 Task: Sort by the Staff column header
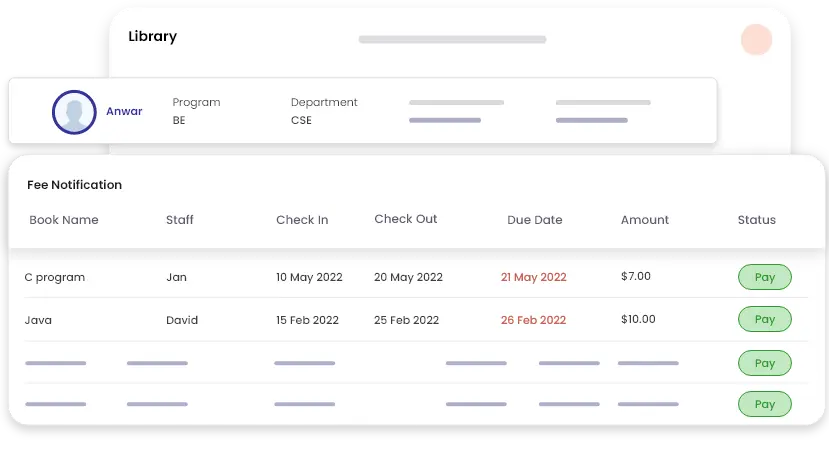180,220
